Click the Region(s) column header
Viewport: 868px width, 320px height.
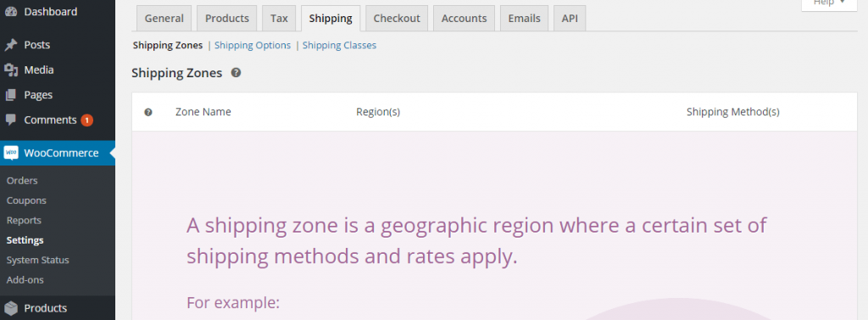coord(378,112)
